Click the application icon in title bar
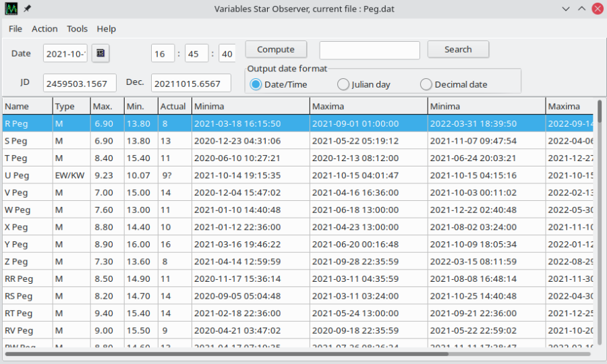This screenshot has width=607, height=364. 11,9
